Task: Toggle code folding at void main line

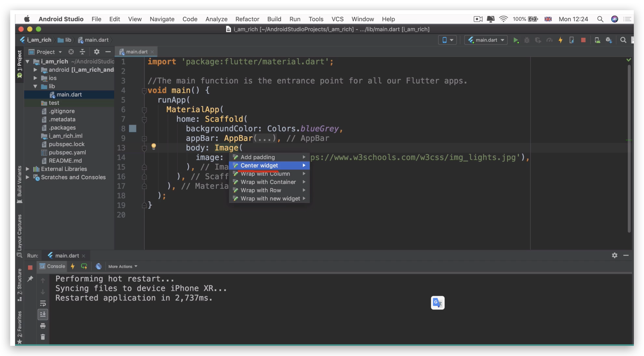Action: pos(144,90)
